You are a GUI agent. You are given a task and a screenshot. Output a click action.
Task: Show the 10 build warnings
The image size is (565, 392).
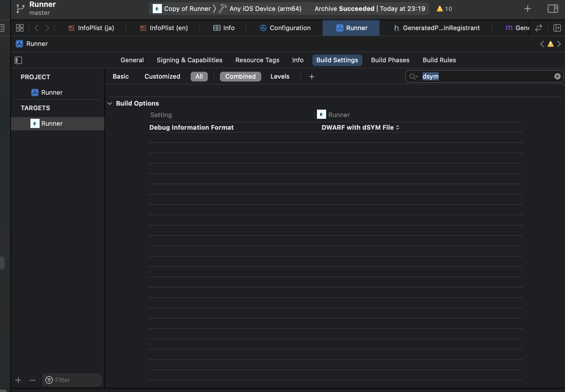[444, 9]
